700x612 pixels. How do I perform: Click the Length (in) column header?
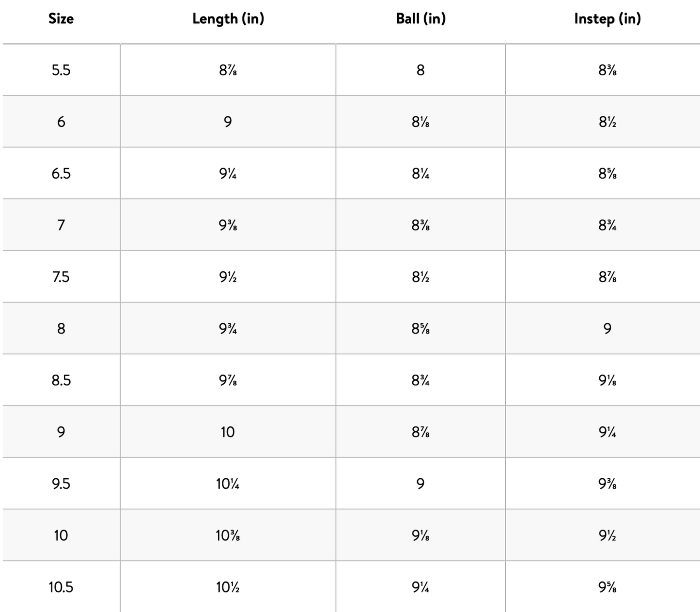(x=228, y=19)
